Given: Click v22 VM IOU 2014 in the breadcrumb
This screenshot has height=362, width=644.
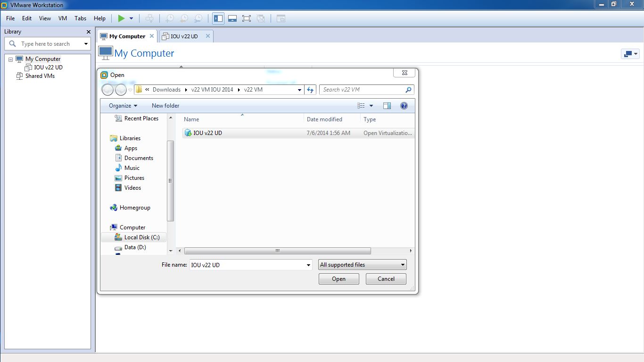Looking at the screenshot, I should tap(212, 90).
